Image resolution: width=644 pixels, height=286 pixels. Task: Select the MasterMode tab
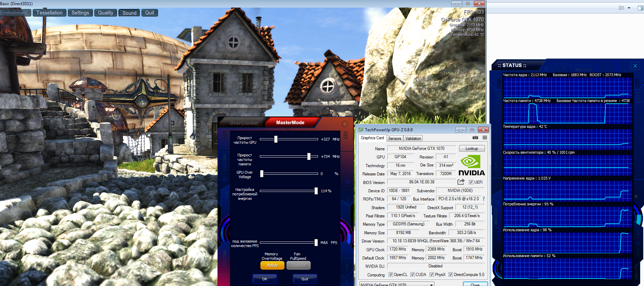[290, 122]
